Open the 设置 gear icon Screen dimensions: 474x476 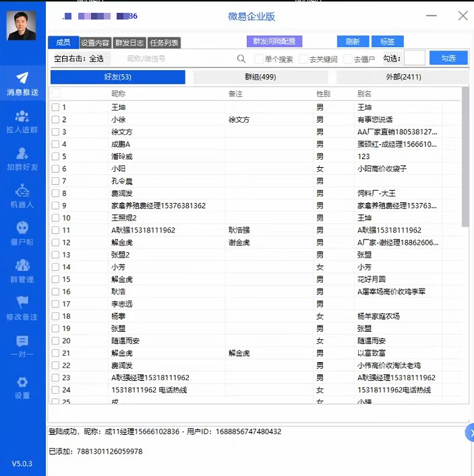click(22, 382)
